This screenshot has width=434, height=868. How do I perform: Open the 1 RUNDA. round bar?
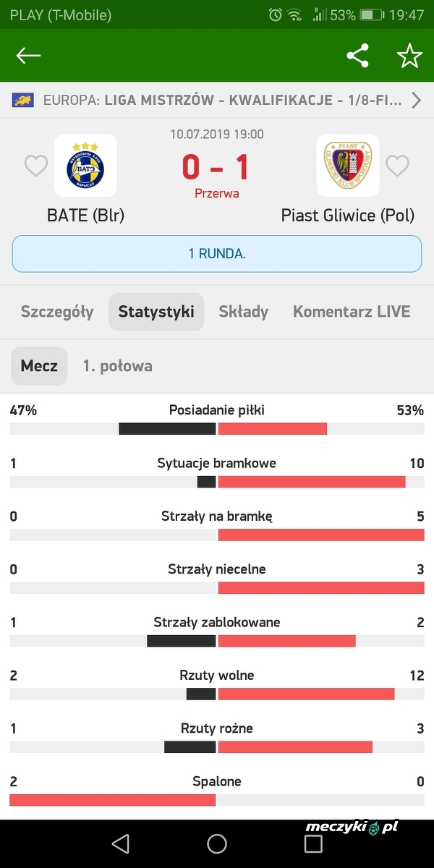tap(217, 254)
